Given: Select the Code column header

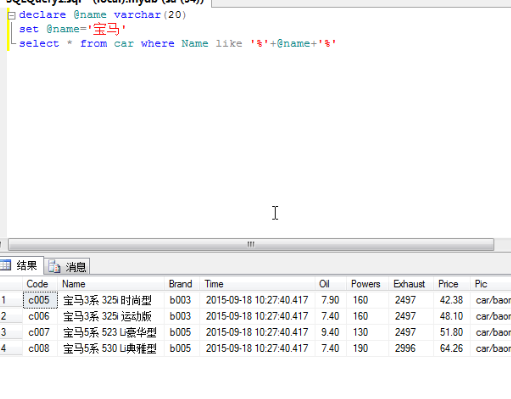Looking at the screenshot, I should 40,284.
